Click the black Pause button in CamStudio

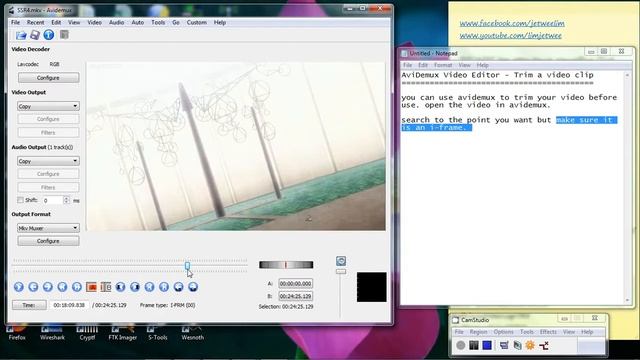(x=473, y=345)
